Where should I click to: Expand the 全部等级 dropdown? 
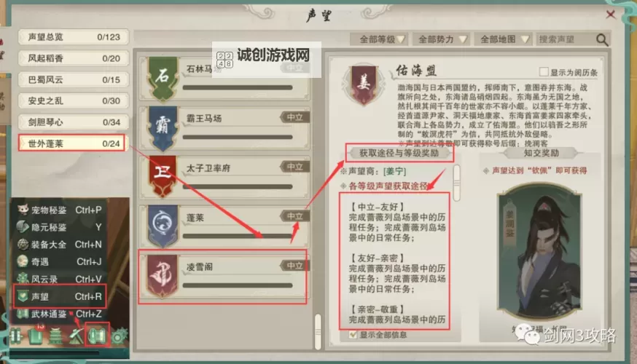378,39
